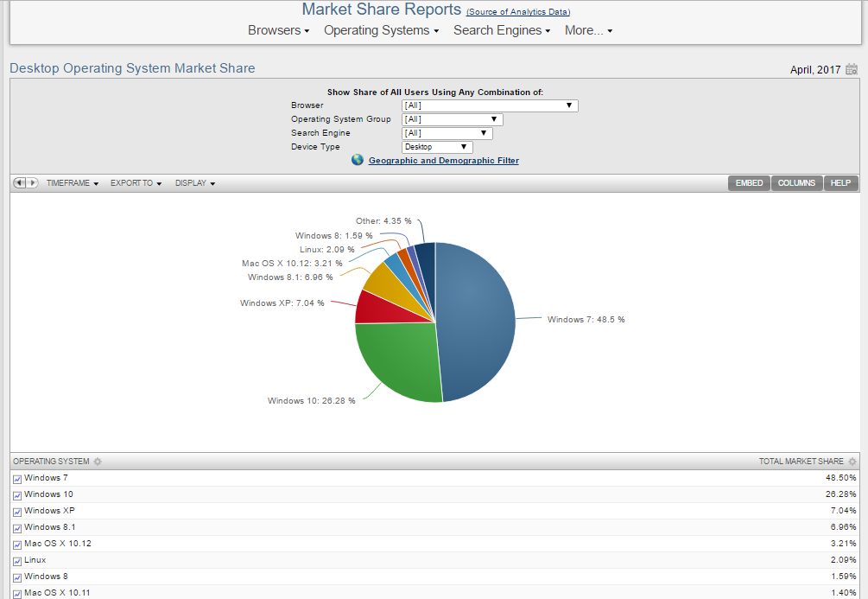Click the 'April, 2017' date text

[x=815, y=70]
